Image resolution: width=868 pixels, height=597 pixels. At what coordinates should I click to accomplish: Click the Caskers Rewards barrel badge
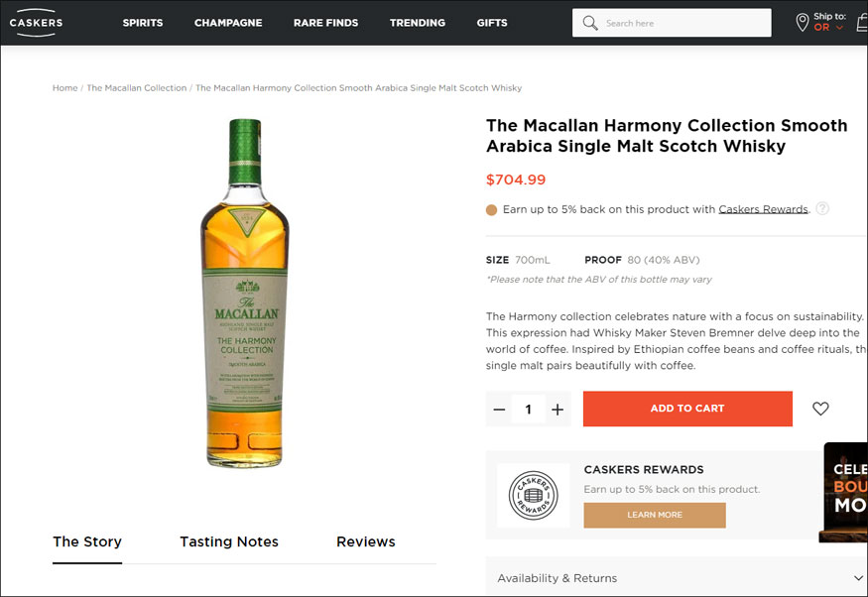coord(533,495)
